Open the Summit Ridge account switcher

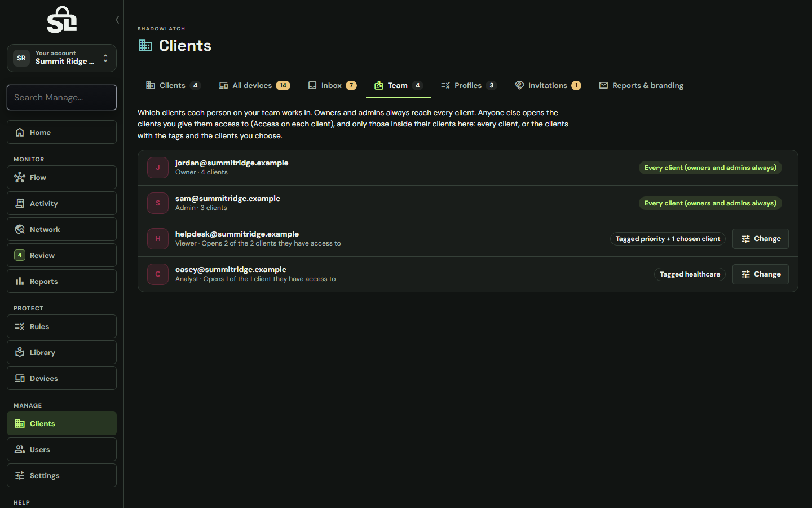(61, 58)
